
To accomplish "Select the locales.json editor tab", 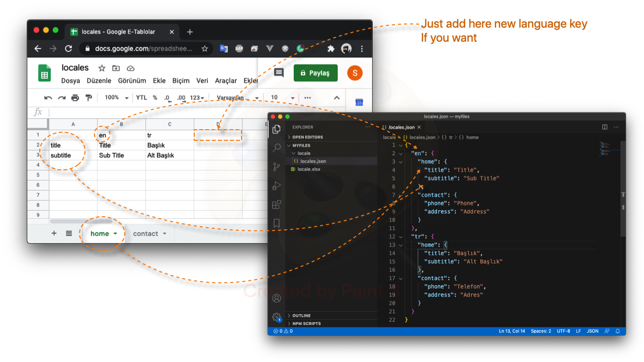I will pos(401,127).
